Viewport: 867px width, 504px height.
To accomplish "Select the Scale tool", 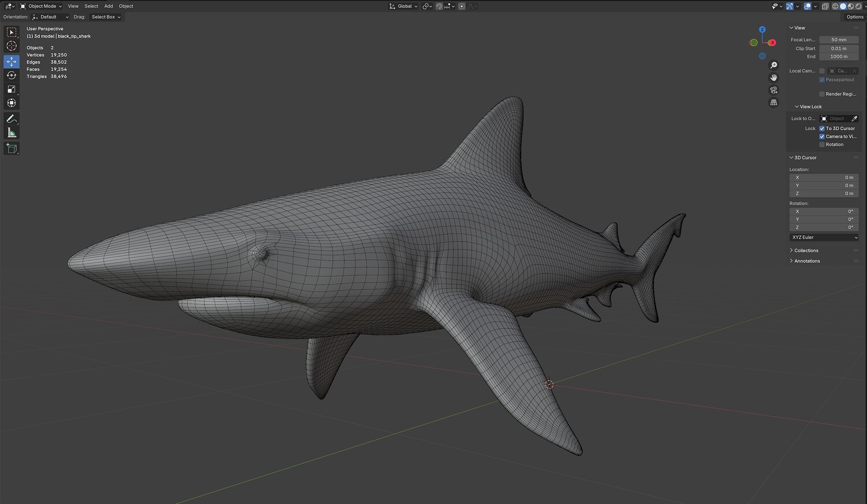I will point(12,89).
